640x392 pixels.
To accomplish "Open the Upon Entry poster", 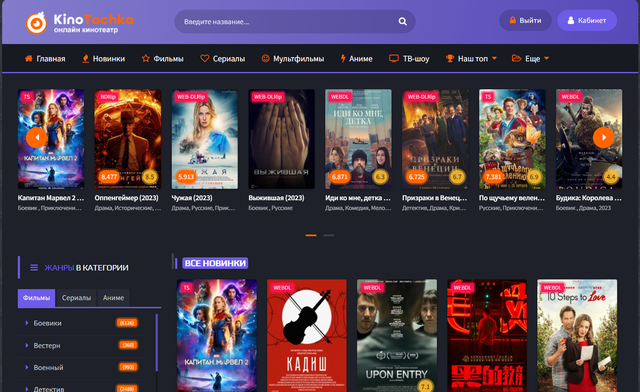I will (x=397, y=336).
